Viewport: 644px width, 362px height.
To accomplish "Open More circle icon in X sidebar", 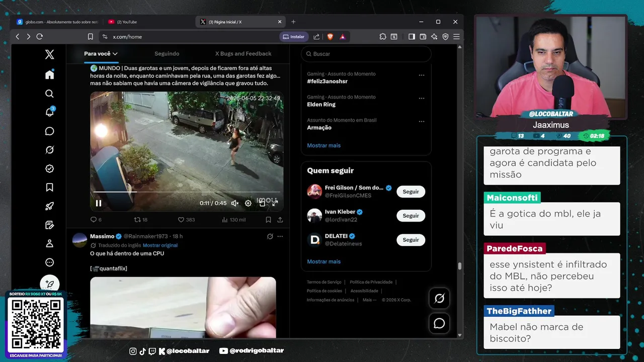I will click(x=49, y=262).
